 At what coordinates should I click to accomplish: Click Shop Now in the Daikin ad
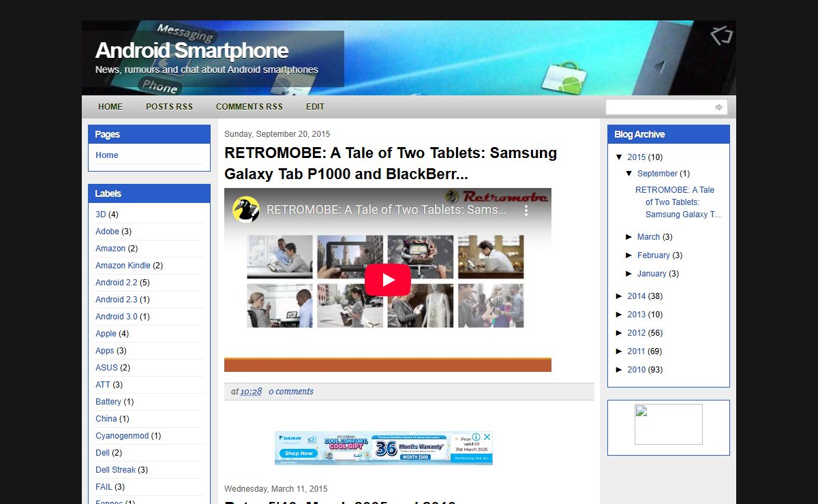click(x=299, y=453)
